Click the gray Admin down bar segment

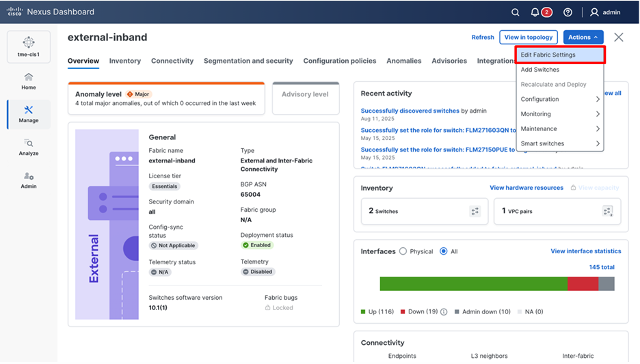[606, 283]
